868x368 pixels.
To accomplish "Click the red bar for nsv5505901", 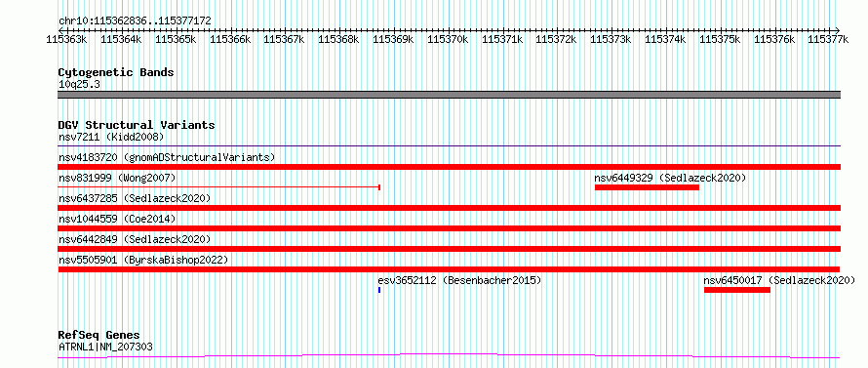I will [x=449, y=269].
